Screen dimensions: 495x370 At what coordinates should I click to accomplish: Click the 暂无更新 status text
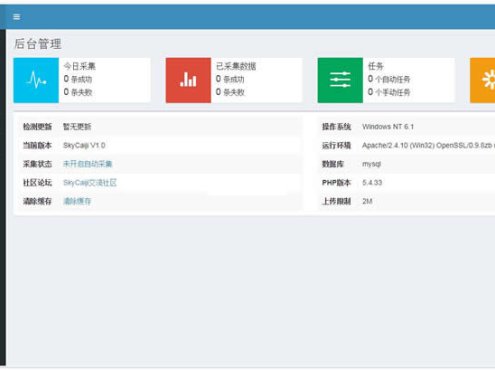[77, 127]
